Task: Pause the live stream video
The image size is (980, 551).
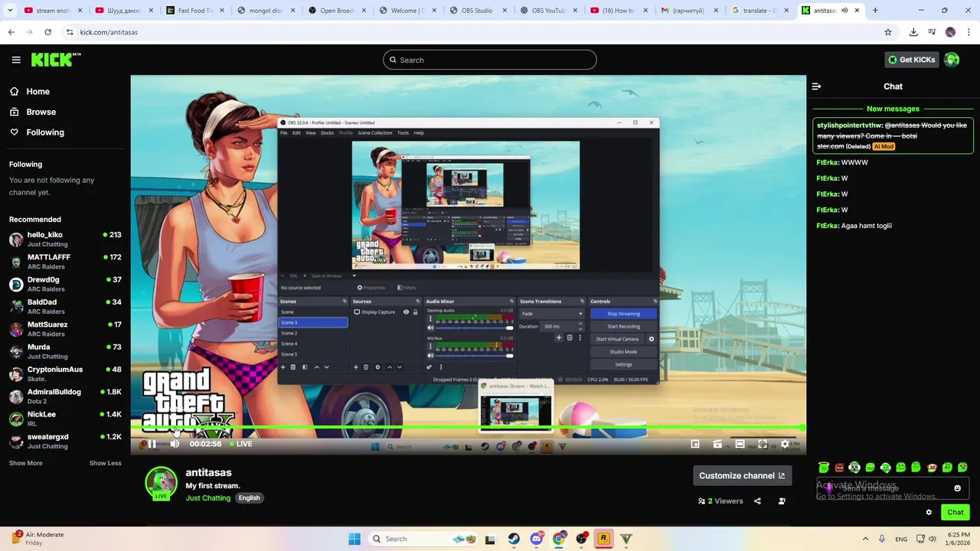Action: click(152, 444)
